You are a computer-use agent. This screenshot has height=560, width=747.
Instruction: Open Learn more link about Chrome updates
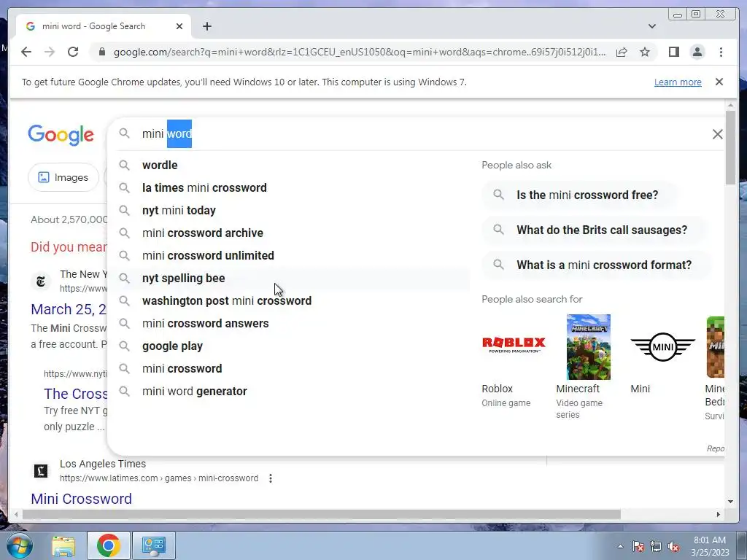(678, 82)
